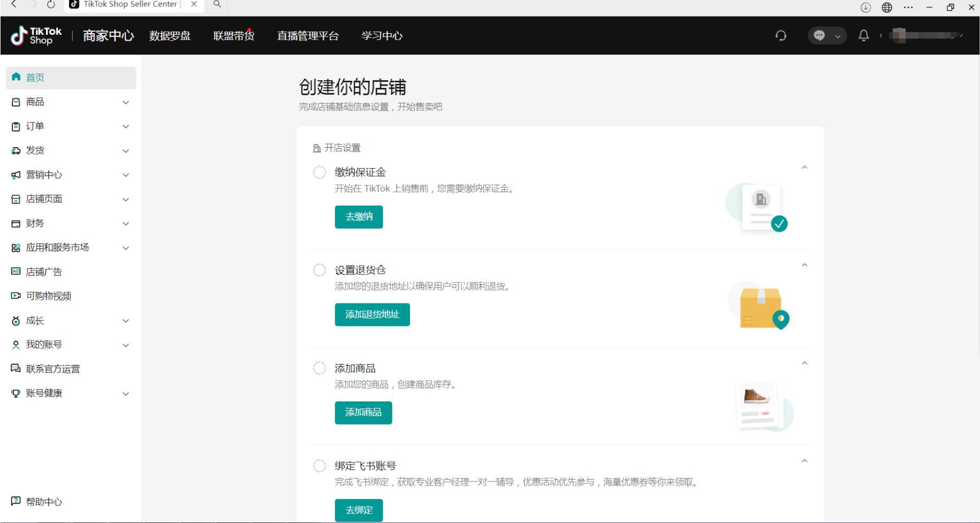
Task: Expand the 成长 sidebar chevron
Action: click(126, 321)
